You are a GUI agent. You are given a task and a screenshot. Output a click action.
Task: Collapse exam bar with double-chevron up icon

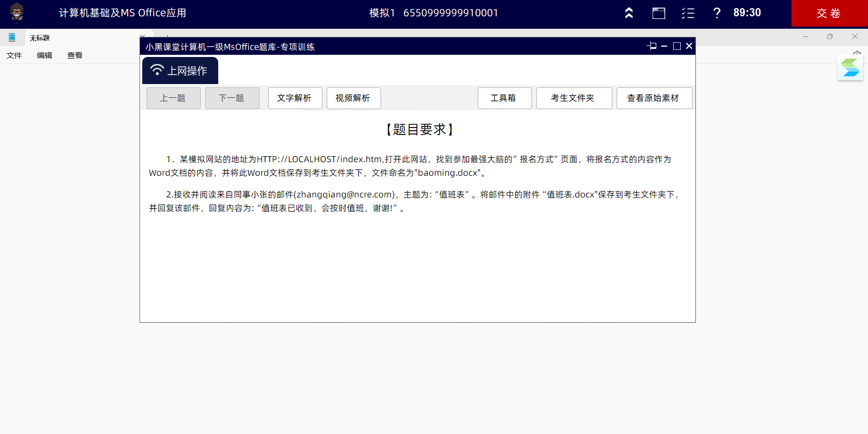coord(629,13)
